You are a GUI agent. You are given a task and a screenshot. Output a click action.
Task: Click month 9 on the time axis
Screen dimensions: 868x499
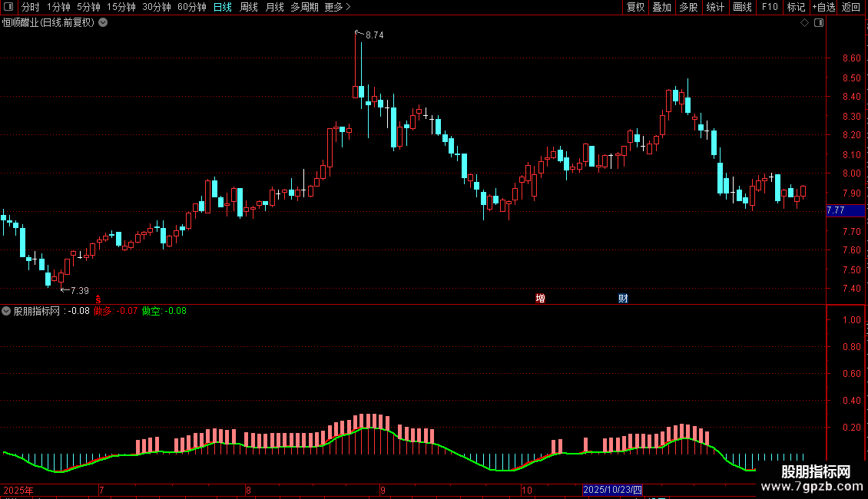383,490
